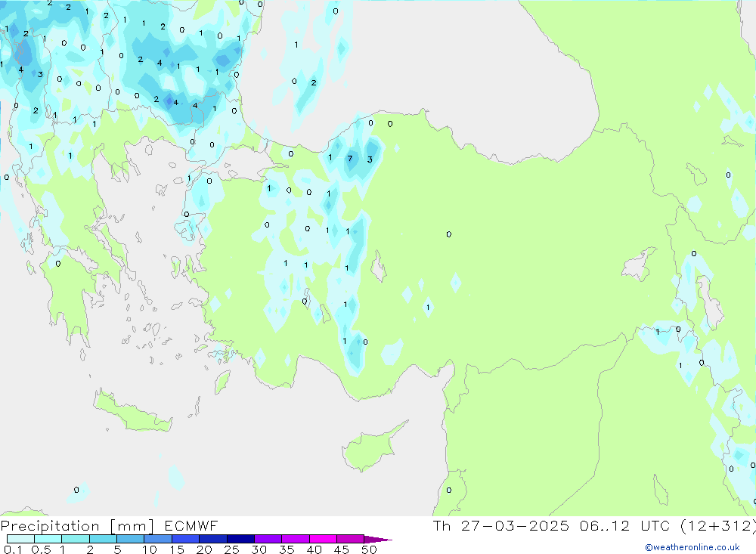This screenshot has height=554, width=756.
Task: Click legend scale label '15'
Action: click(177, 549)
